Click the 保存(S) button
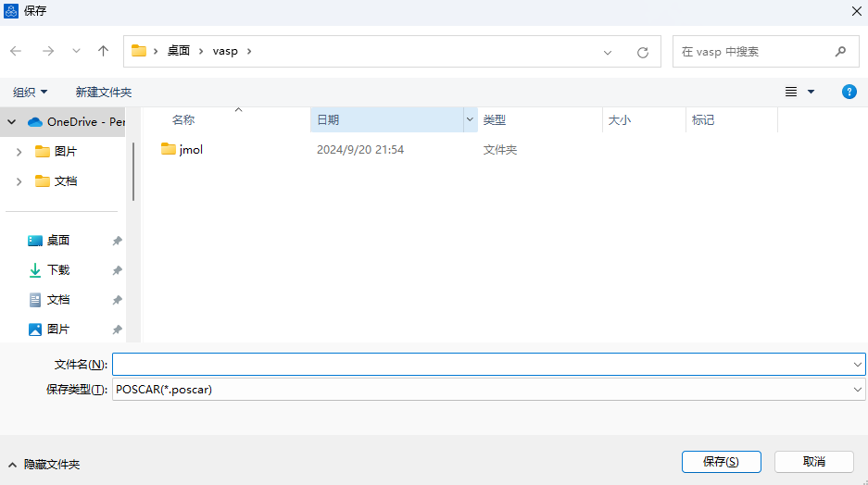 [721, 461]
